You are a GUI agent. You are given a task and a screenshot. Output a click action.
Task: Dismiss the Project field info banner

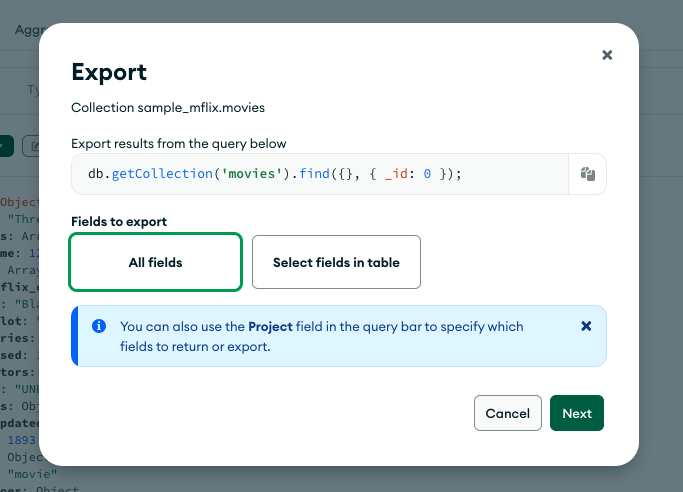[586, 326]
